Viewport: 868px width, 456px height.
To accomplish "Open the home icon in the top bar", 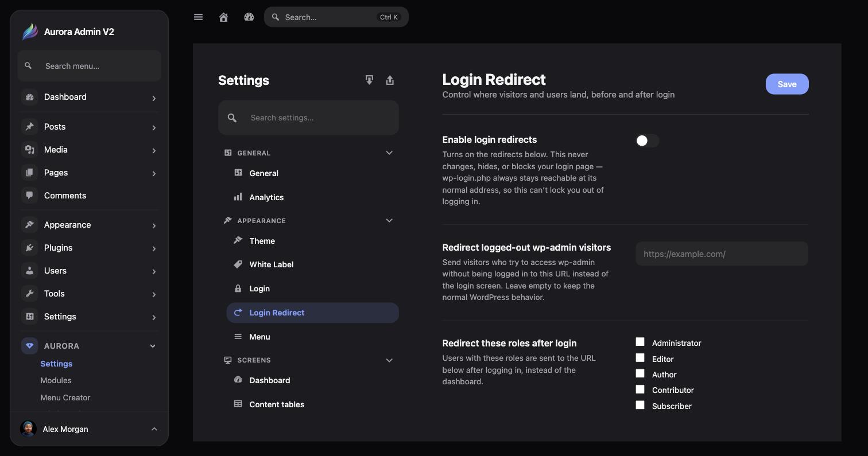I will [x=224, y=17].
